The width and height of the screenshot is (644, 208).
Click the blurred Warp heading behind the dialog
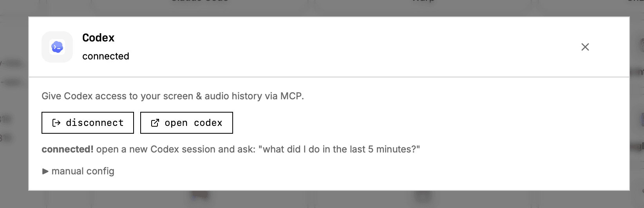point(423,2)
